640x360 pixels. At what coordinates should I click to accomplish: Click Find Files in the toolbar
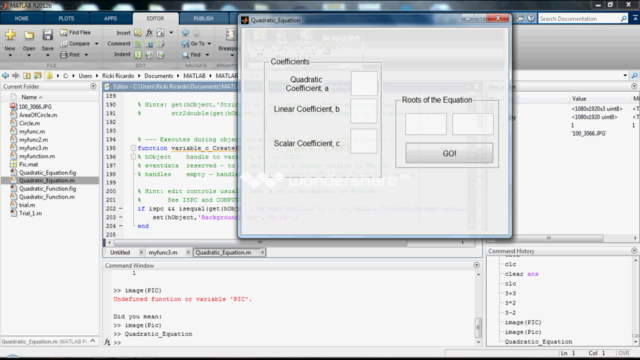click(75, 32)
